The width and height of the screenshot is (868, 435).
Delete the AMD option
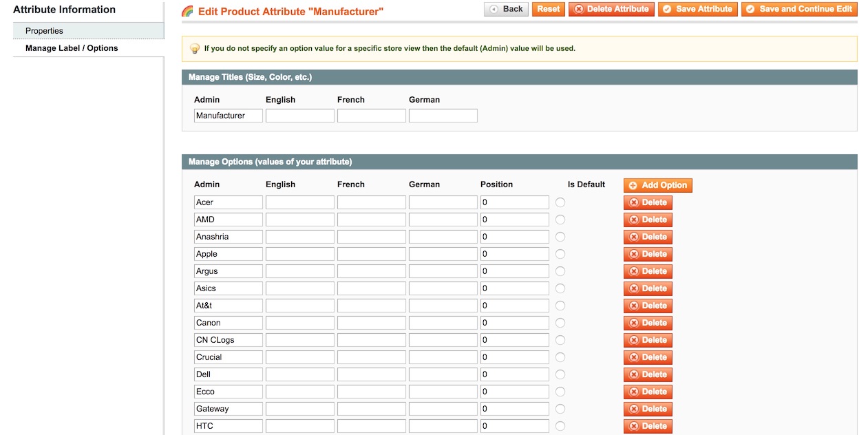(648, 220)
